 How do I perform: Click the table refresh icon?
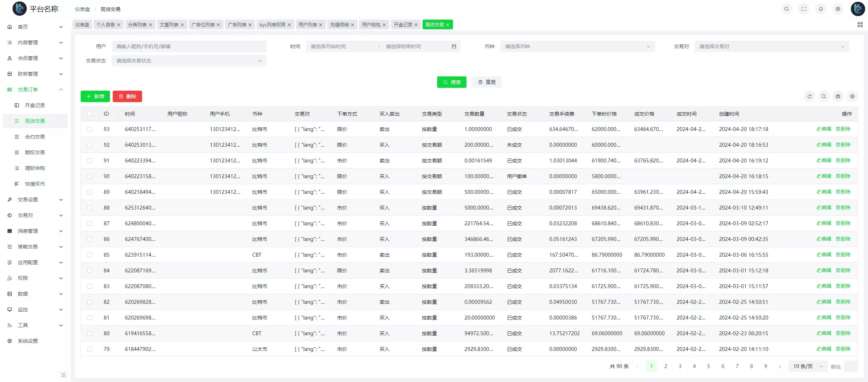pos(809,96)
